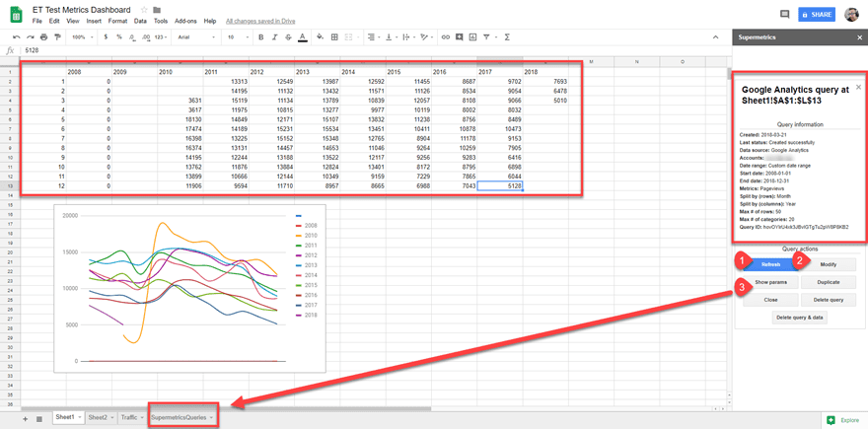Dismiss the Google Analytics query info card

pyautogui.click(x=858, y=87)
